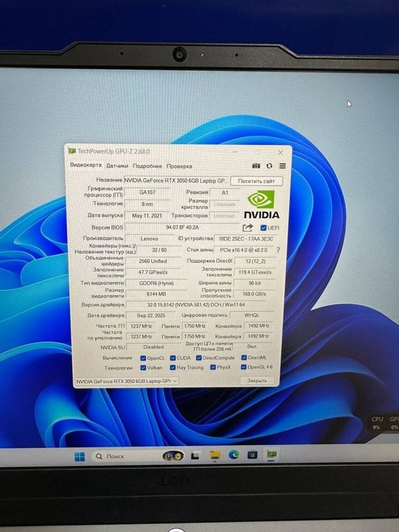Viewport: 399px width, 532px height.
Task: Toggle the UEFI checkbox
Action: click(x=263, y=228)
